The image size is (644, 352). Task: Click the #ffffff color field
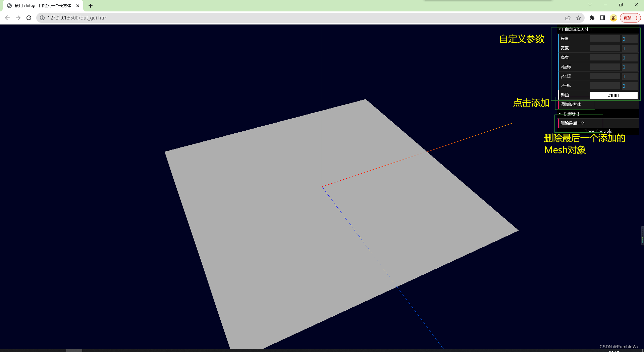click(614, 95)
